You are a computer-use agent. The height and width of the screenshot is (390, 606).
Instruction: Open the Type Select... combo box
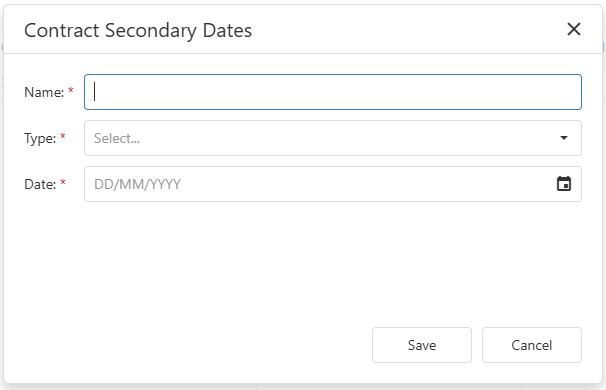pos(333,138)
